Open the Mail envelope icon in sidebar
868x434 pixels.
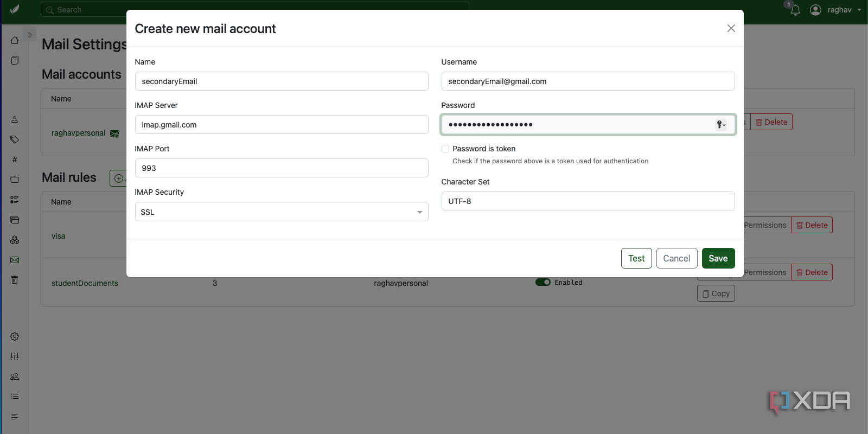(x=15, y=260)
